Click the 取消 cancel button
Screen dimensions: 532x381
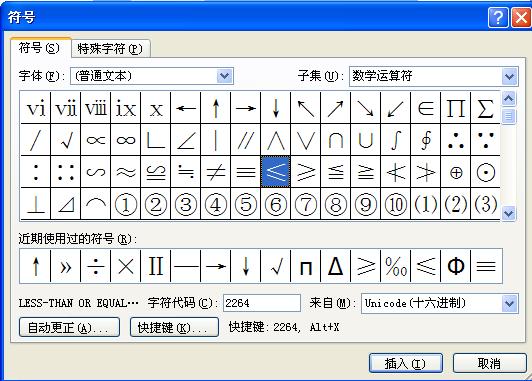(489, 363)
